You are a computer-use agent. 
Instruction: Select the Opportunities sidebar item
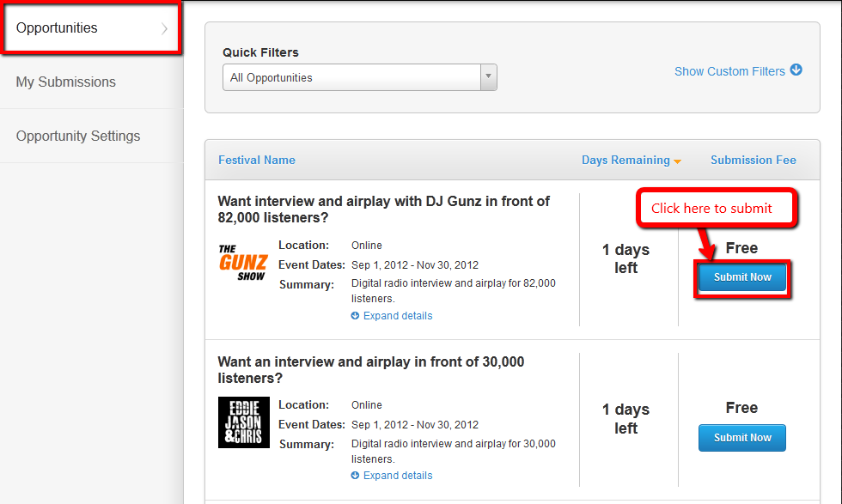click(x=58, y=28)
